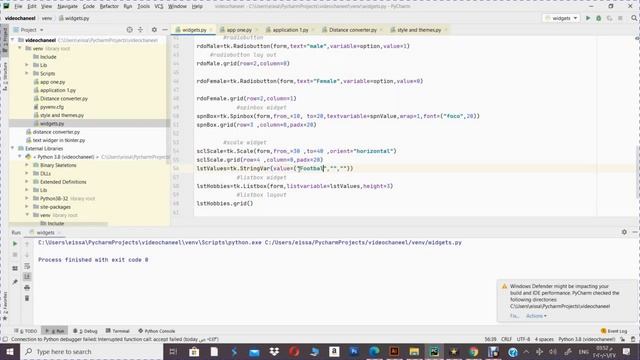Switch to style and themes.py tab
Image resolution: width=640 pixels, height=360 pixels.
[x=419, y=30]
